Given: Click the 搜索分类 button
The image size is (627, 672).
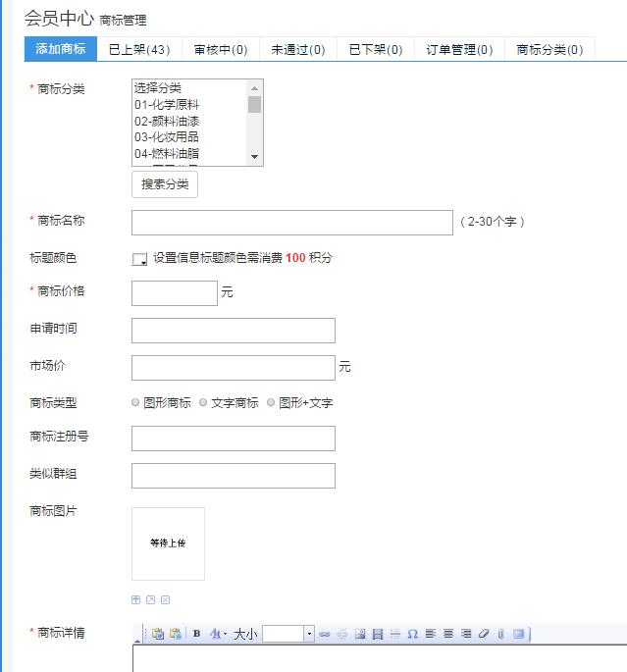Looking at the screenshot, I should tap(165, 184).
